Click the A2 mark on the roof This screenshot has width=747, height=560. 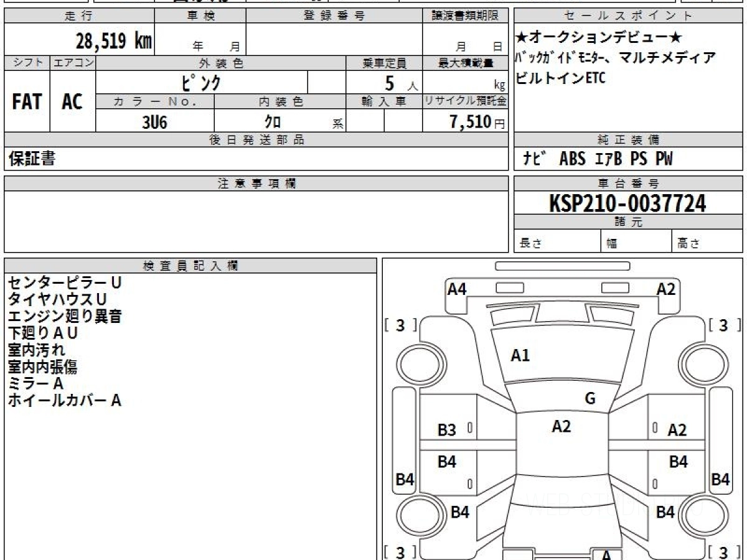[561, 426]
